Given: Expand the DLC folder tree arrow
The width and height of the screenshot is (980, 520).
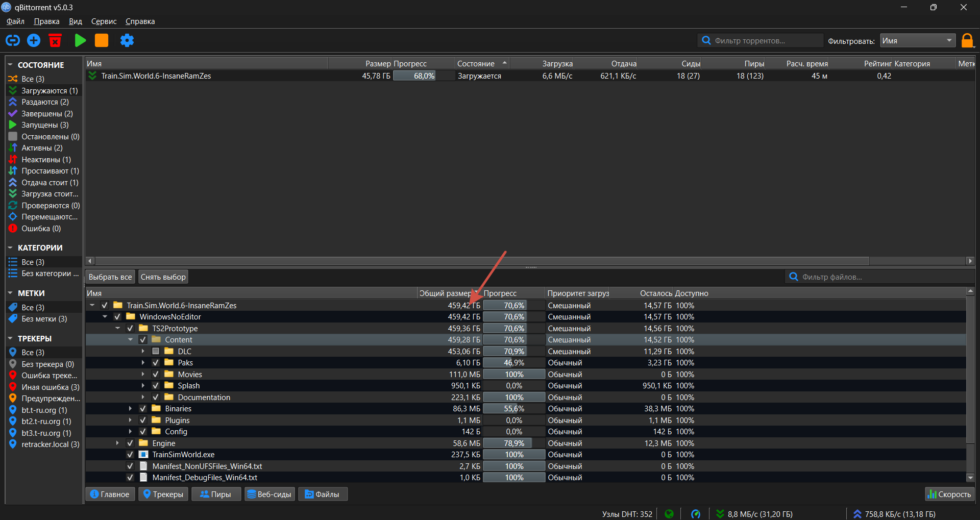Looking at the screenshot, I should (x=143, y=352).
